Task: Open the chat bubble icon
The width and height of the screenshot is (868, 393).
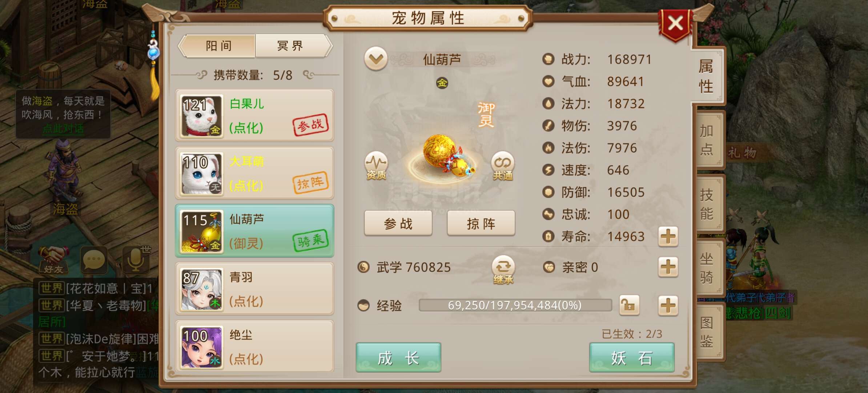Action: pos(94,260)
